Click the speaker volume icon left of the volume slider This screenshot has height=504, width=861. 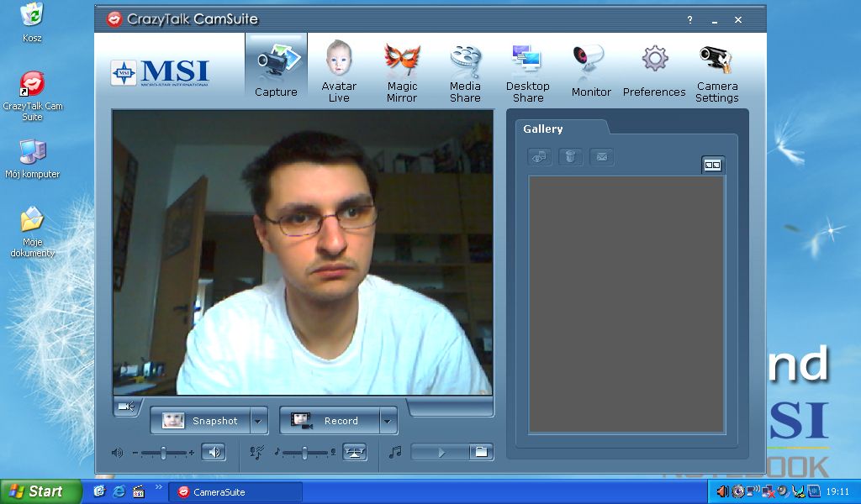[117, 453]
